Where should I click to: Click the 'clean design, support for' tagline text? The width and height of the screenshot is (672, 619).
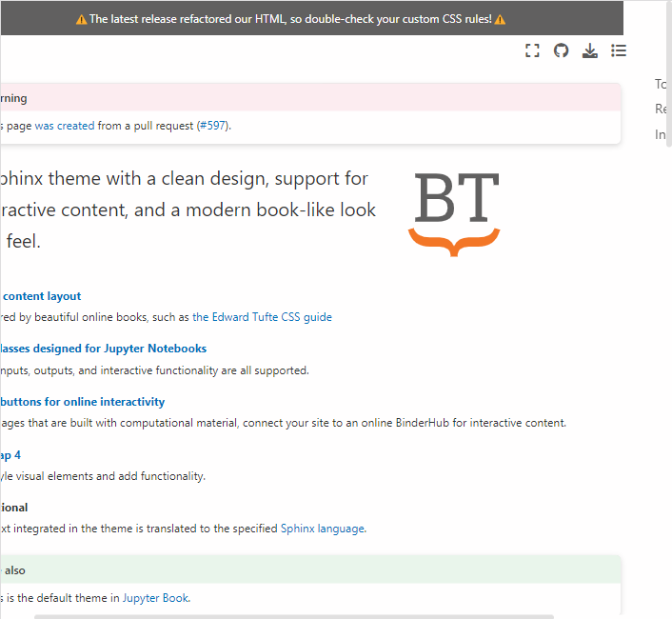click(265, 179)
